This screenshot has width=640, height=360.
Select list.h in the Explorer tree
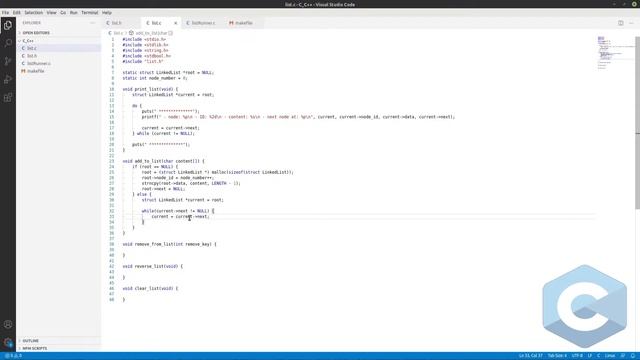pyautogui.click(x=59, y=56)
